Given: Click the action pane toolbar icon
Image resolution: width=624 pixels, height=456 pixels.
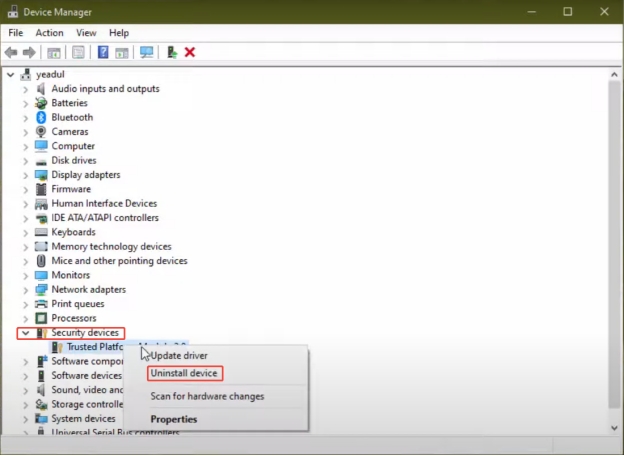Looking at the screenshot, I should tap(122, 53).
